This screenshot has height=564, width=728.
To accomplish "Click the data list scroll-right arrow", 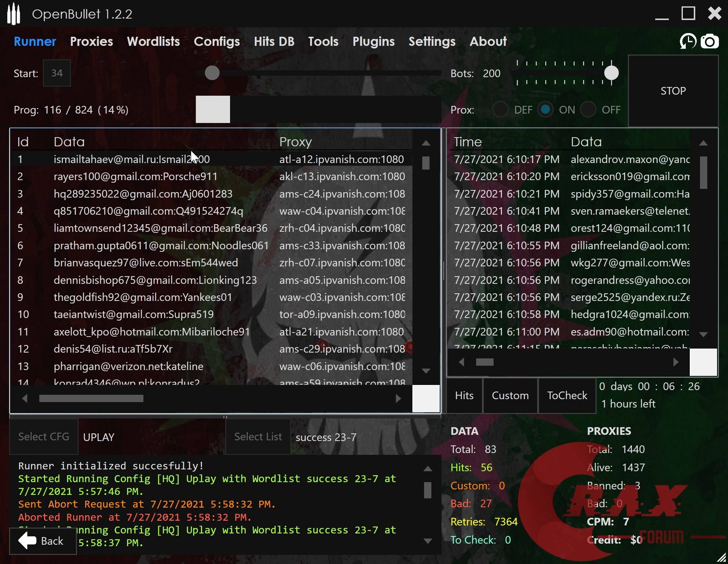I will pyautogui.click(x=398, y=398).
